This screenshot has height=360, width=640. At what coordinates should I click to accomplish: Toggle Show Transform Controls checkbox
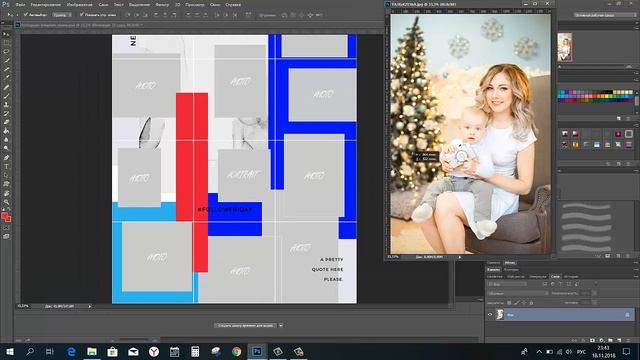81,15
